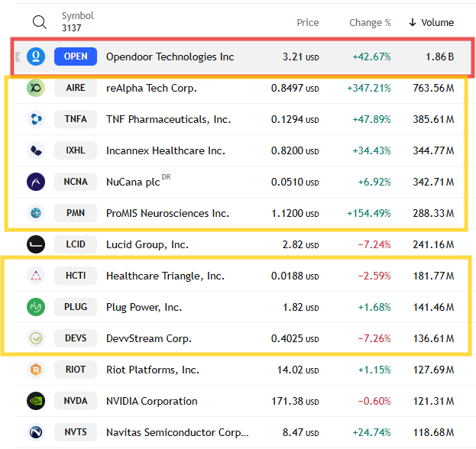Open the Riot Platforms, Inc. link
Viewport: 476px width, 449px height.
tap(153, 370)
